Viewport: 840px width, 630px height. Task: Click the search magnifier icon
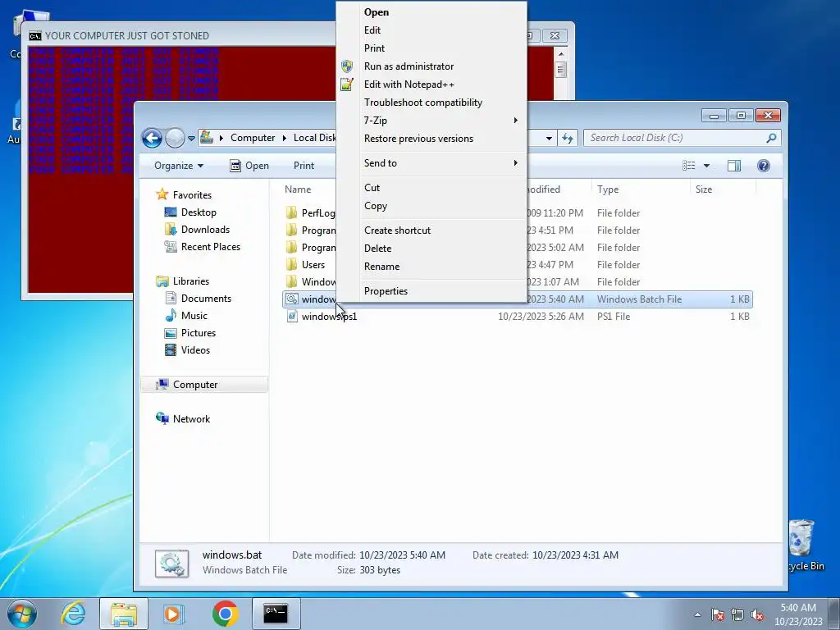pyautogui.click(x=771, y=138)
